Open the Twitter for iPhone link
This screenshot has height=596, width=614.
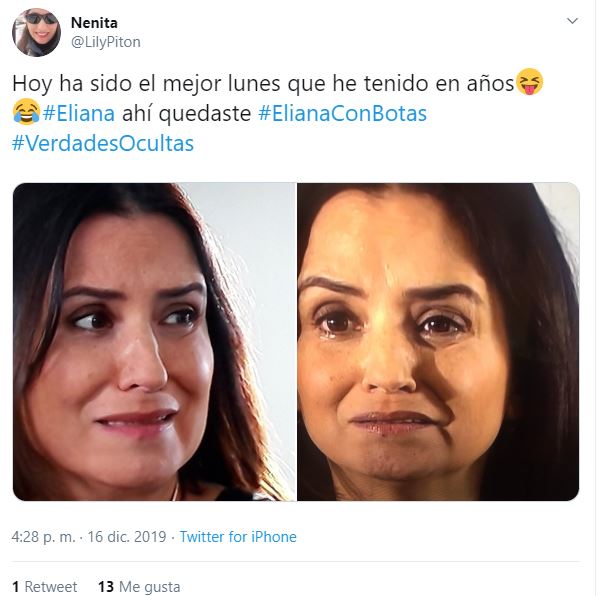tap(238, 536)
